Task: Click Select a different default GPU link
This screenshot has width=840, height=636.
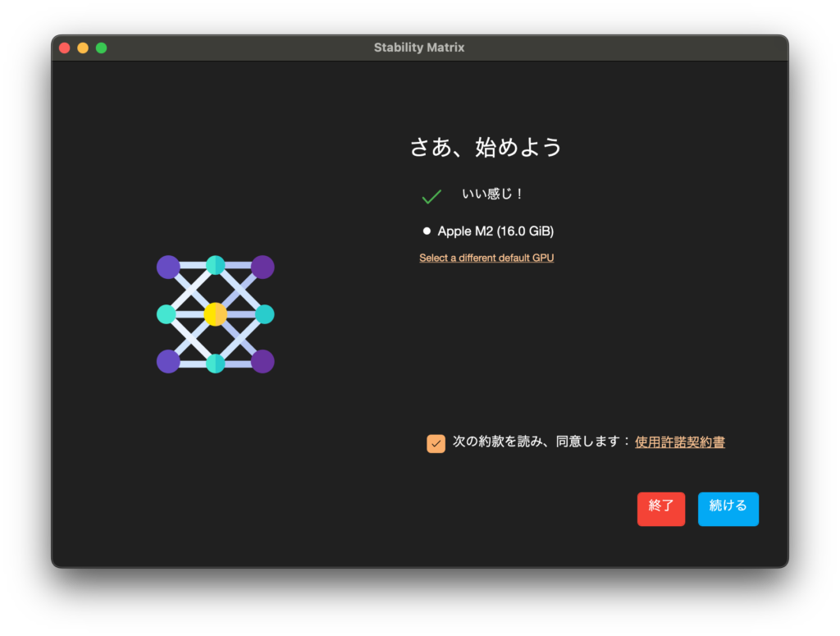Action: pos(486,258)
